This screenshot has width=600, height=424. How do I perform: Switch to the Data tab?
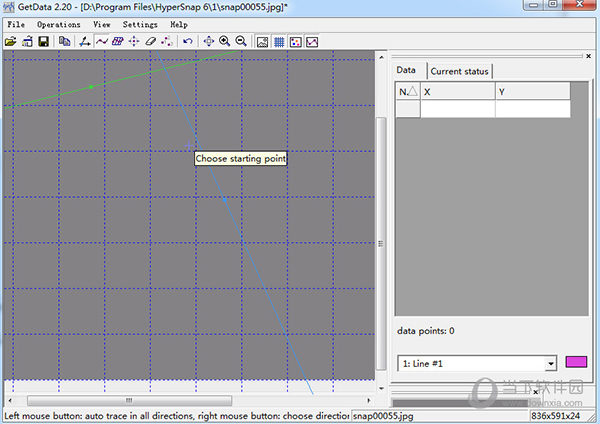(406, 70)
